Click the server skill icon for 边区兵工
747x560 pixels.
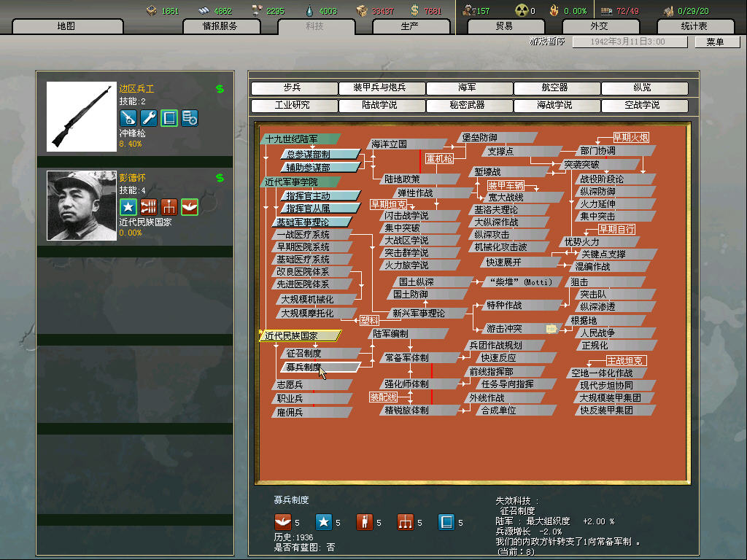coord(190,118)
